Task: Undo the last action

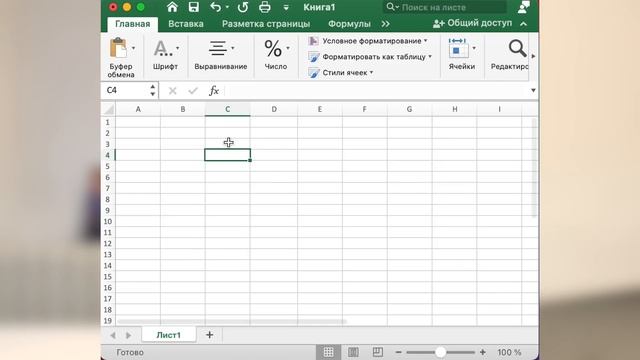Action: point(216,7)
